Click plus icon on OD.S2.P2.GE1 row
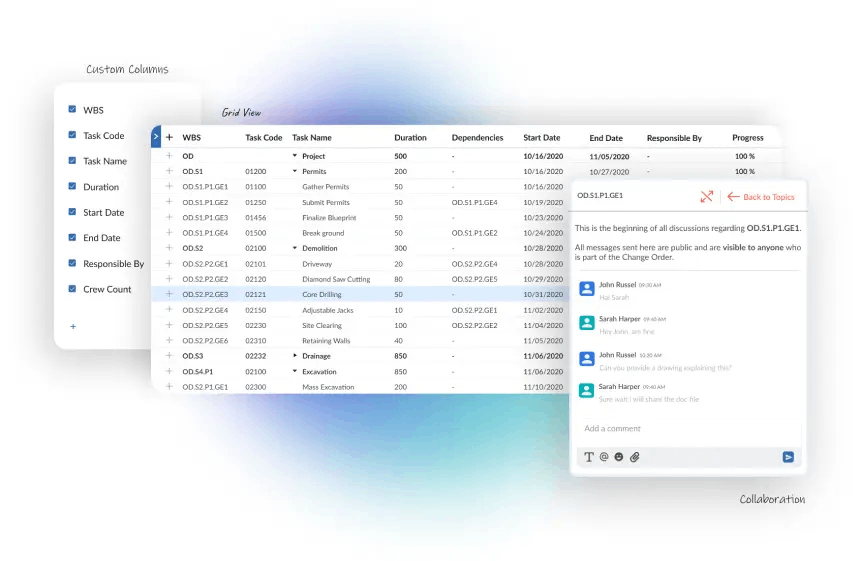The width and height of the screenshot is (860, 561). point(169,263)
